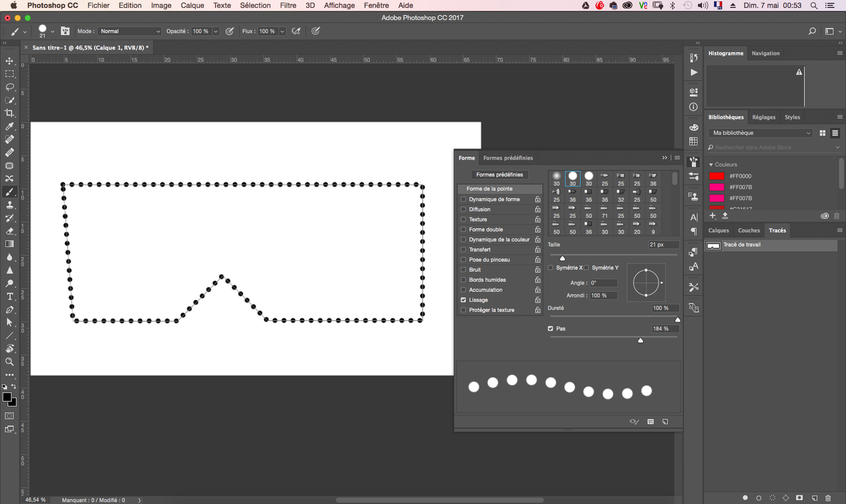Open the Mode Normal dropdown

click(130, 31)
